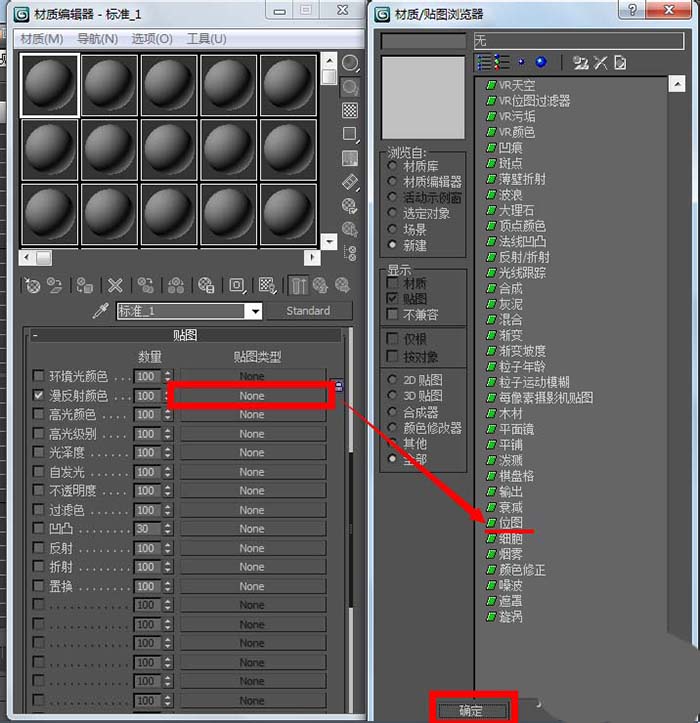Click Show Map in Viewport icon
Screen dimensions: 700x723
(x=267, y=285)
